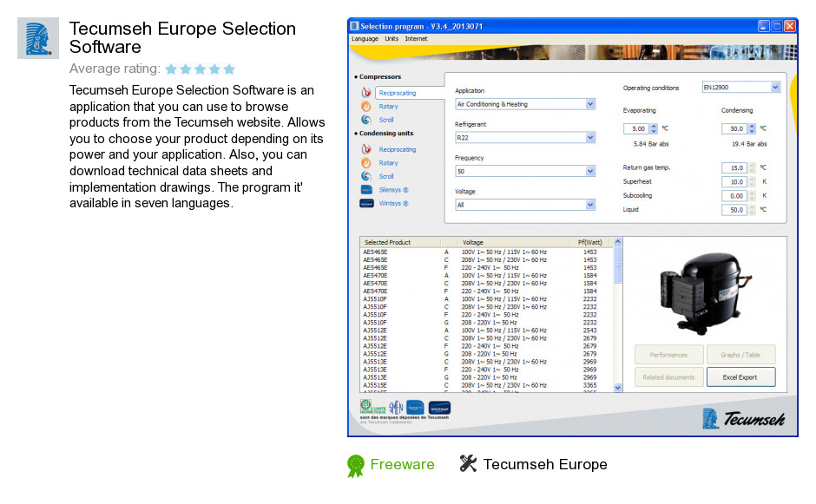Click the Tecumseh Europe developer link
This screenshot has height=504, width=816.
coord(545,464)
